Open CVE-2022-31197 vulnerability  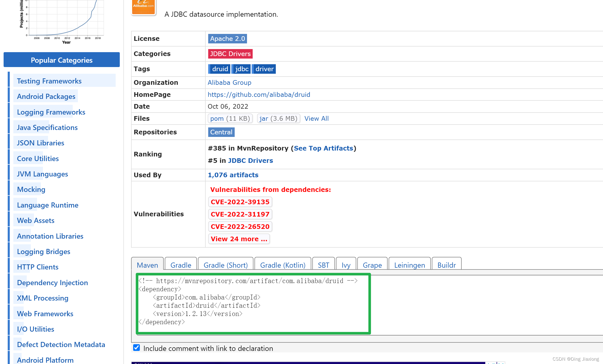(240, 214)
